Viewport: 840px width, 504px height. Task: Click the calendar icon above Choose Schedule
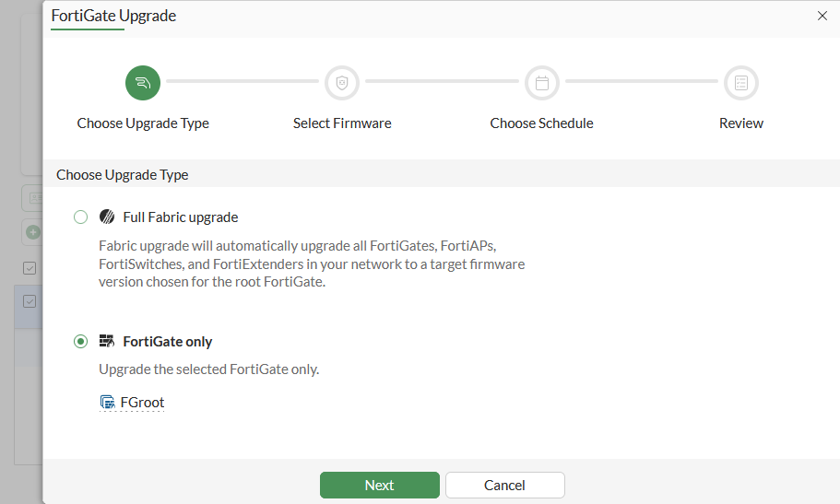[542, 83]
